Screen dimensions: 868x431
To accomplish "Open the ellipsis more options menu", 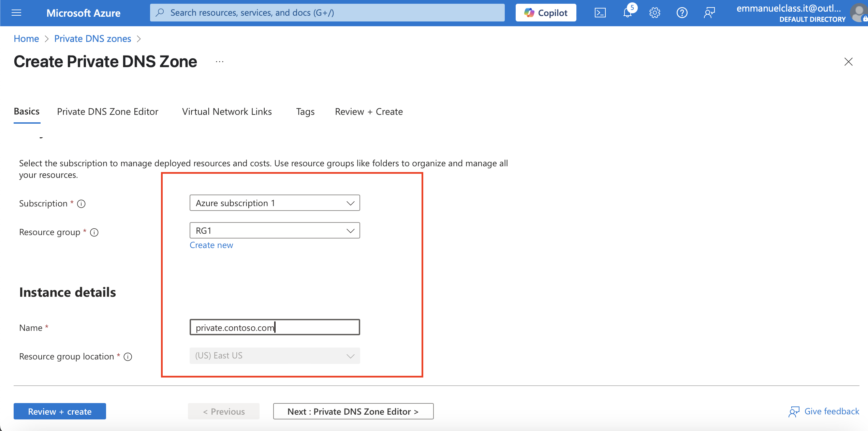I will pyautogui.click(x=220, y=62).
